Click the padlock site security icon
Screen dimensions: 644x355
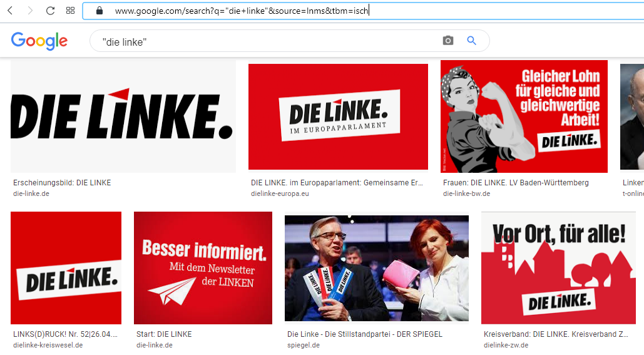(100, 11)
